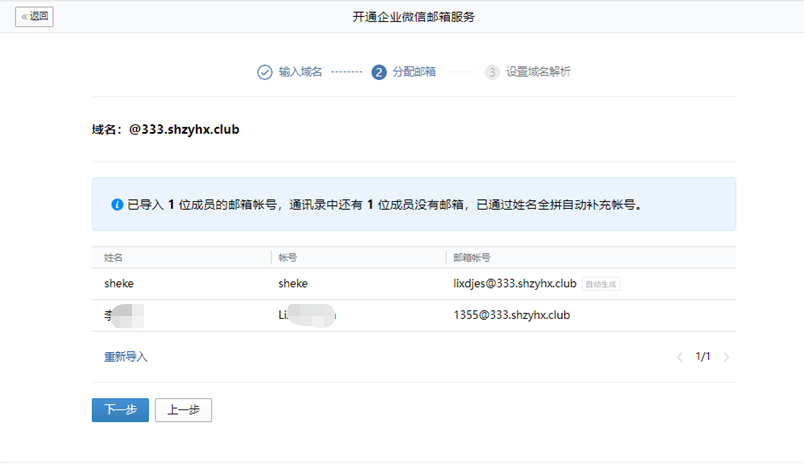Click the 邮箱帐号 column header
Screen dimensions: 804x473
(x=472, y=258)
